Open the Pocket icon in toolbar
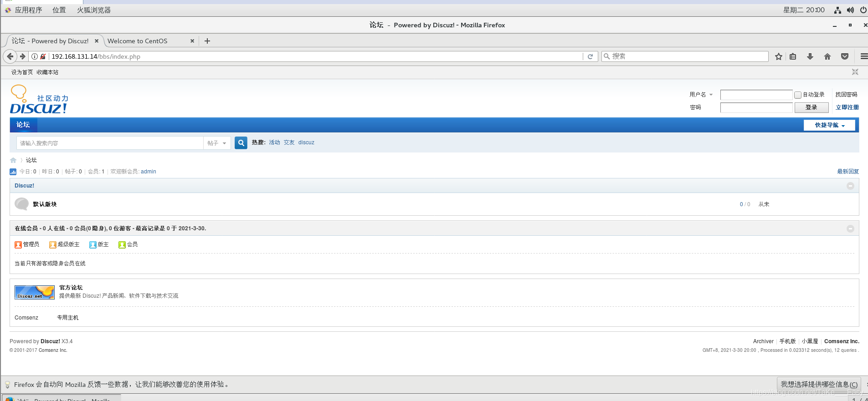 point(845,56)
